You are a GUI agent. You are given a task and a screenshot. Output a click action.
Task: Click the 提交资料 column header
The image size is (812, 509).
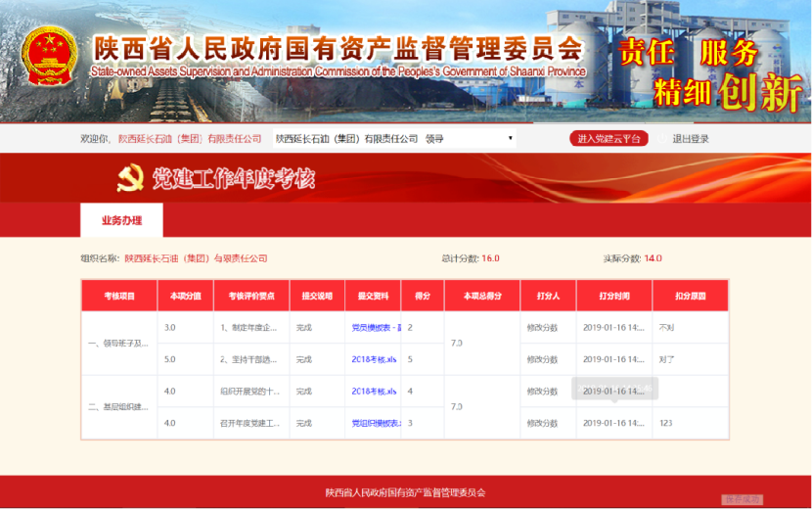(373, 296)
